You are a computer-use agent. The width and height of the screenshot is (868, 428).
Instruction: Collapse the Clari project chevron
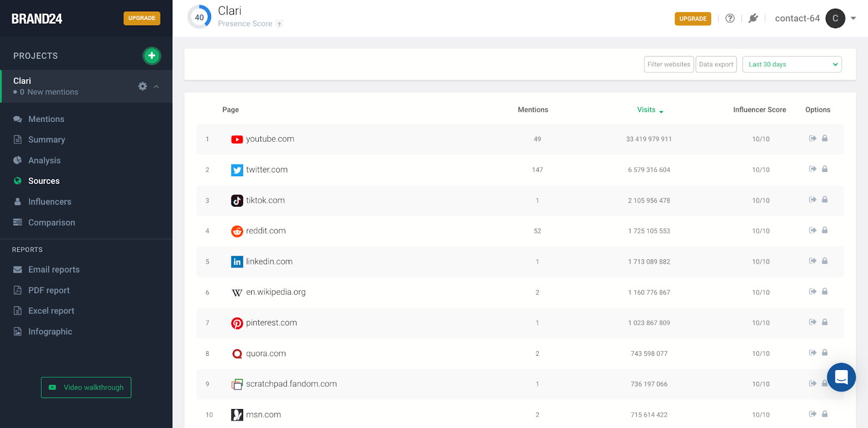pyautogui.click(x=156, y=86)
